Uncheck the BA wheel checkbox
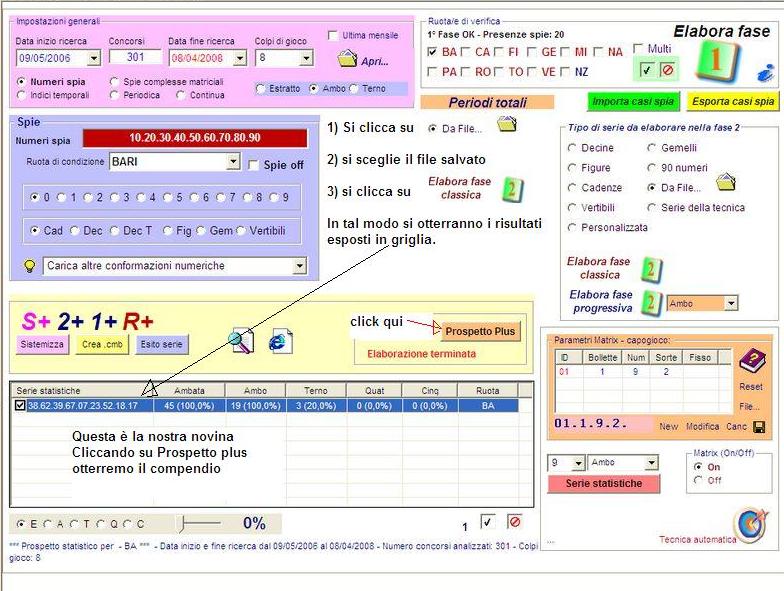 [432, 52]
